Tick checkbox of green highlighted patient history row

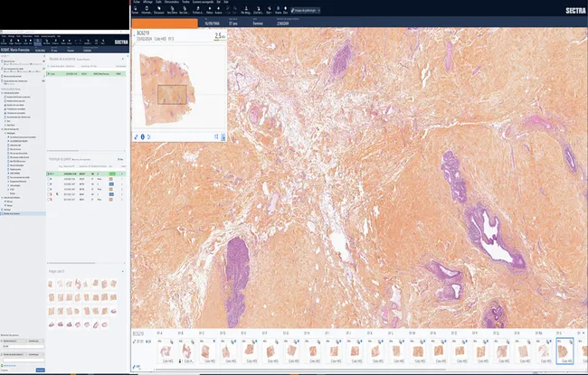click(48, 173)
